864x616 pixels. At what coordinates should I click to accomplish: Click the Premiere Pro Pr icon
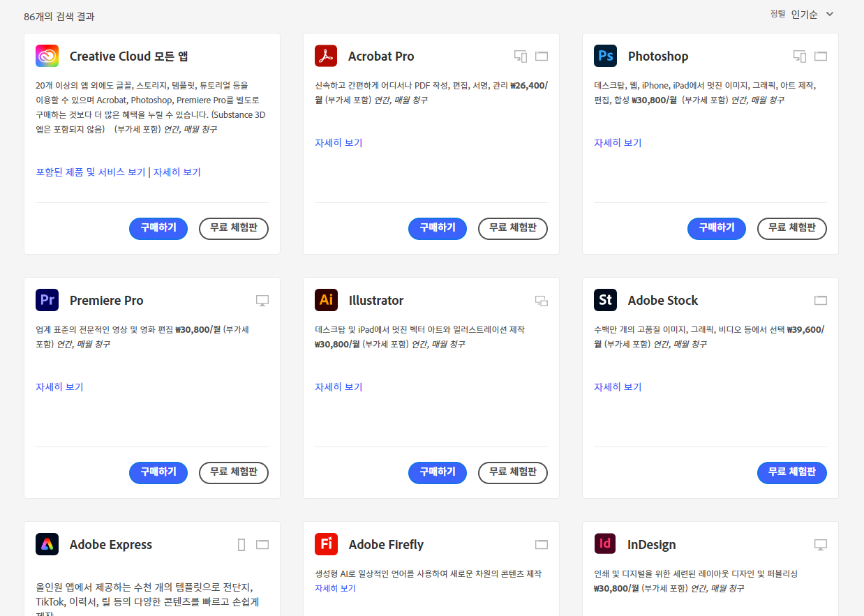click(x=47, y=300)
